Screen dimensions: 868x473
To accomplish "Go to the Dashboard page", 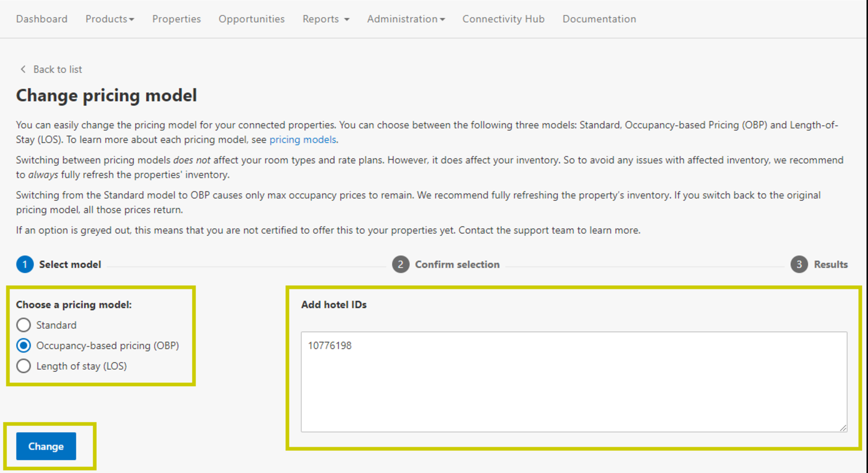I will point(42,19).
